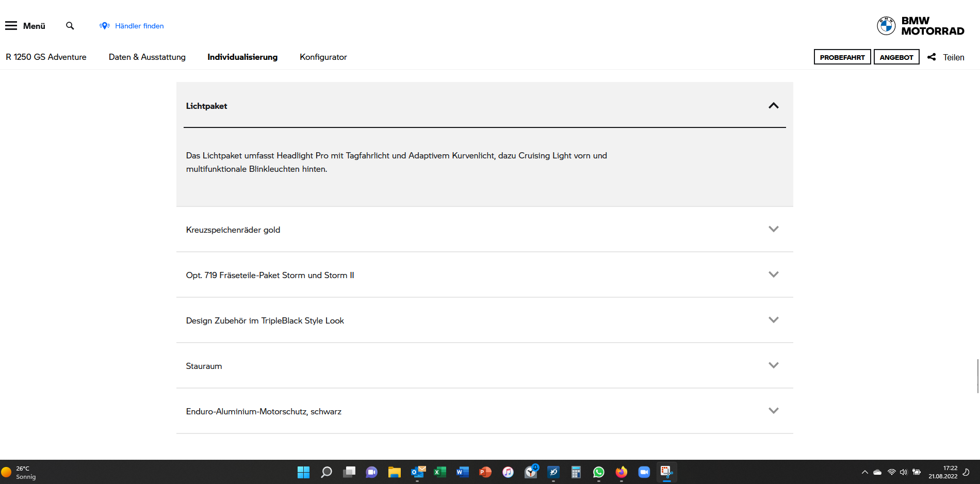The height and width of the screenshot is (484, 980).
Task: Open PowerPoint from taskbar
Action: point(485,472)
